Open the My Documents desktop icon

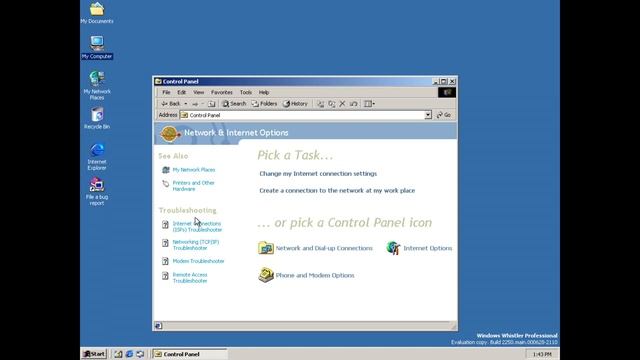point(97,13)
